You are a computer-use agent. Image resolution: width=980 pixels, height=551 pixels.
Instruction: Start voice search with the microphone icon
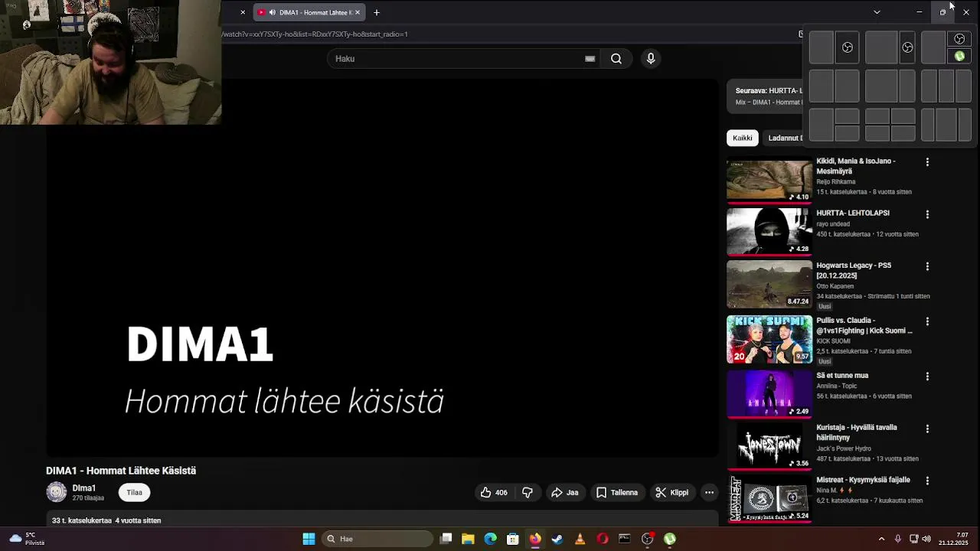click(651, 59)
